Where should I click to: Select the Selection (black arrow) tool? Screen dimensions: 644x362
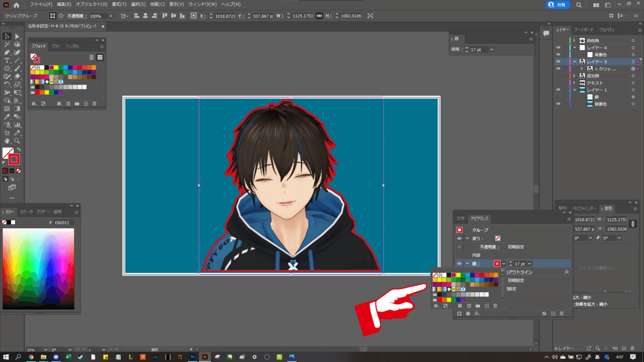click(x=7, y=36)
